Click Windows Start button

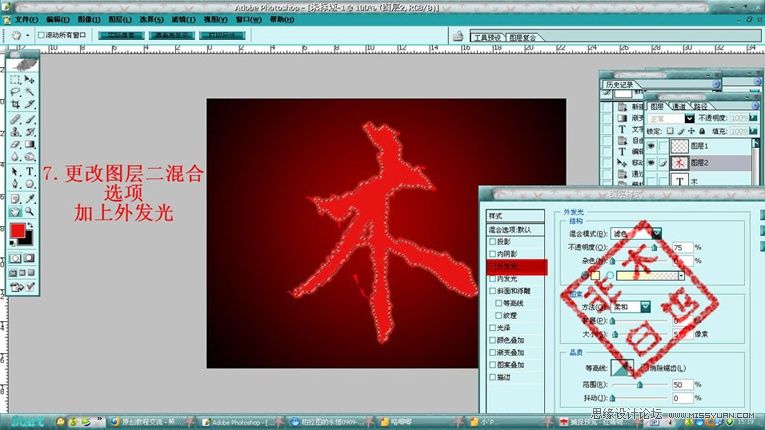[x=26, y=422]
